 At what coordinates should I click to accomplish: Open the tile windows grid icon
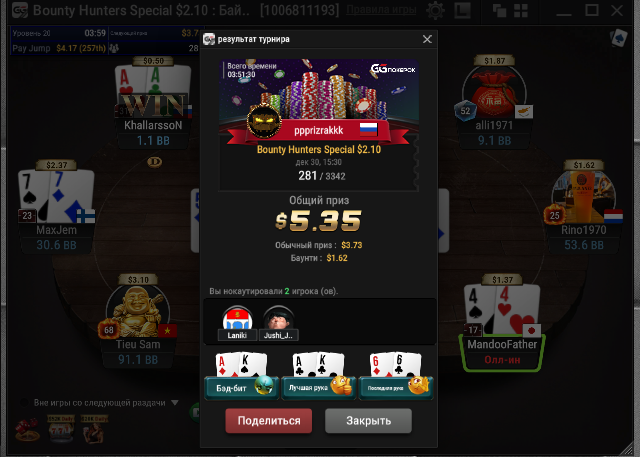(x=521, y=11)
